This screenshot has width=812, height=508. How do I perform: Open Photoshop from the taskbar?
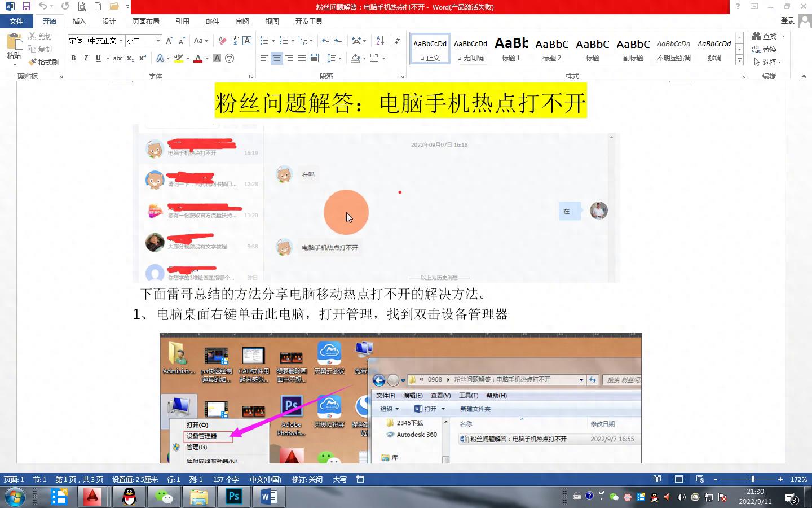pos(233,497)
